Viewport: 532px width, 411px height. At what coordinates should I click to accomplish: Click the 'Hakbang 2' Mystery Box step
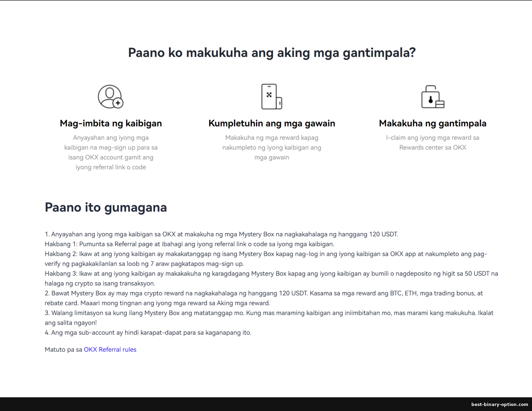coord(266,254)
